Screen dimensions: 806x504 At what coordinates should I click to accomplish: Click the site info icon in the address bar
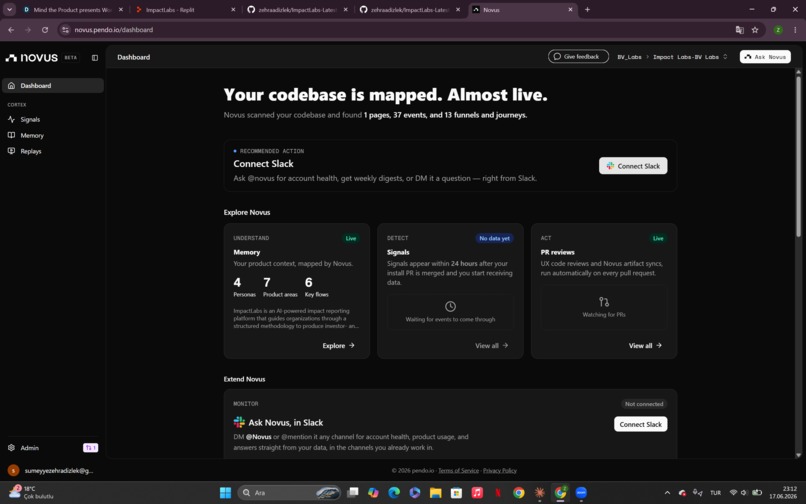pyautogui.click(x=65, y=30)
